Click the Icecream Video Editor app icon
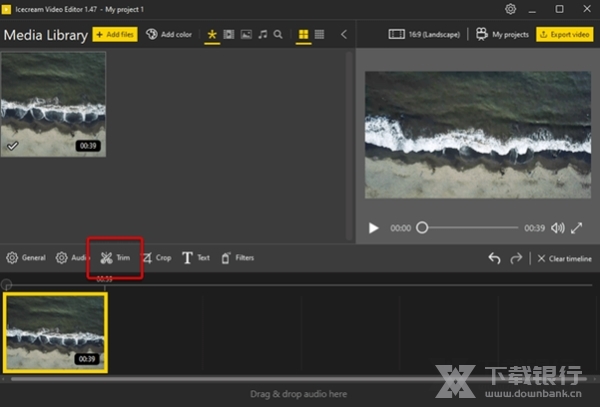The height and width of the screenshot is (407, 600). (x=6, y=9)
